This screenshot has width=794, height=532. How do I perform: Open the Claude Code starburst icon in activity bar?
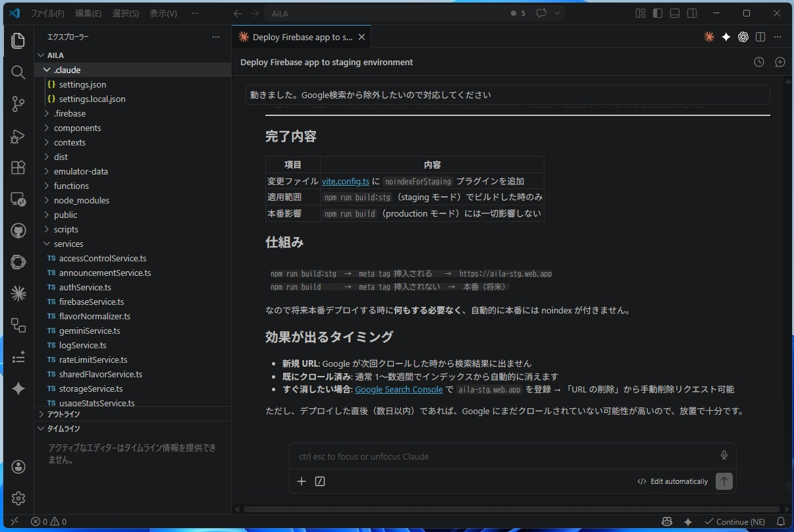tap(18, 294)
